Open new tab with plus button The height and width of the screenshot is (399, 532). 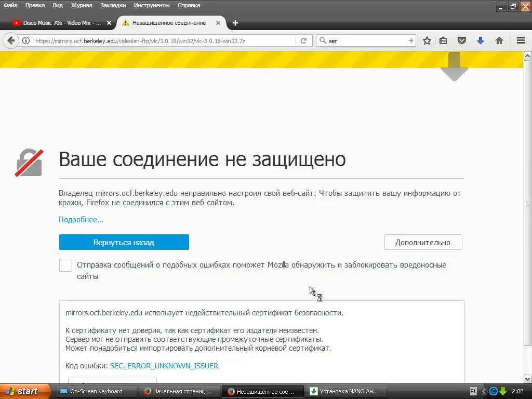click(x=235, y=23)
